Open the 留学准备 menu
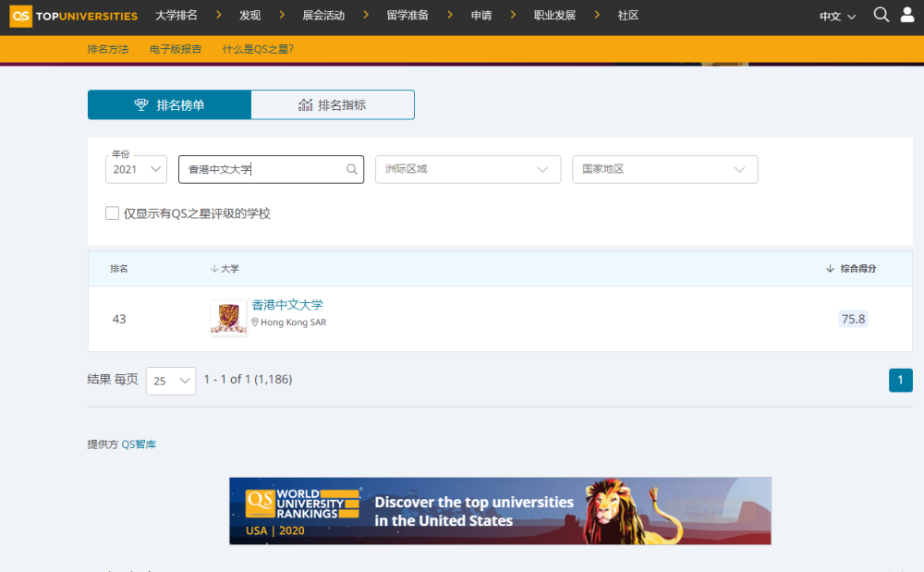 point(407,16)
